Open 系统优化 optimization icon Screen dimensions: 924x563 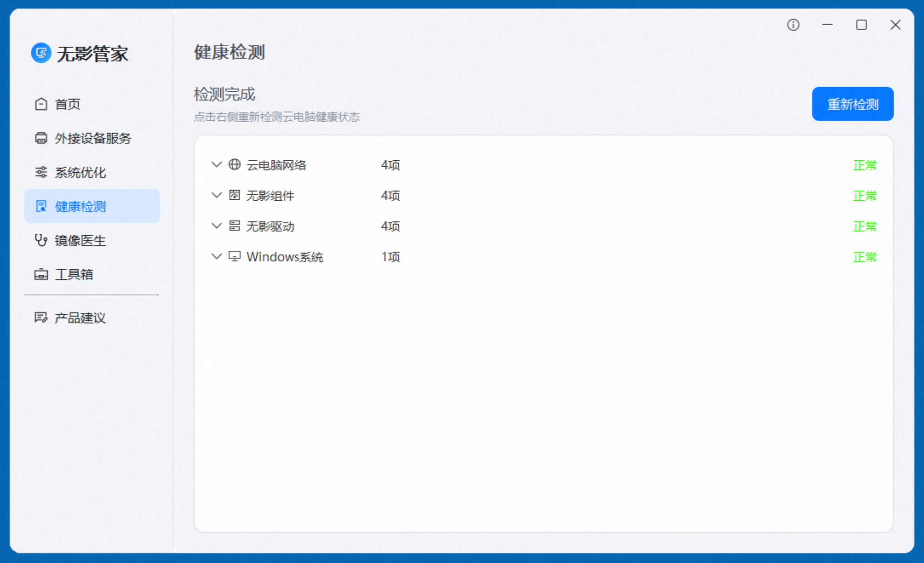41,172
